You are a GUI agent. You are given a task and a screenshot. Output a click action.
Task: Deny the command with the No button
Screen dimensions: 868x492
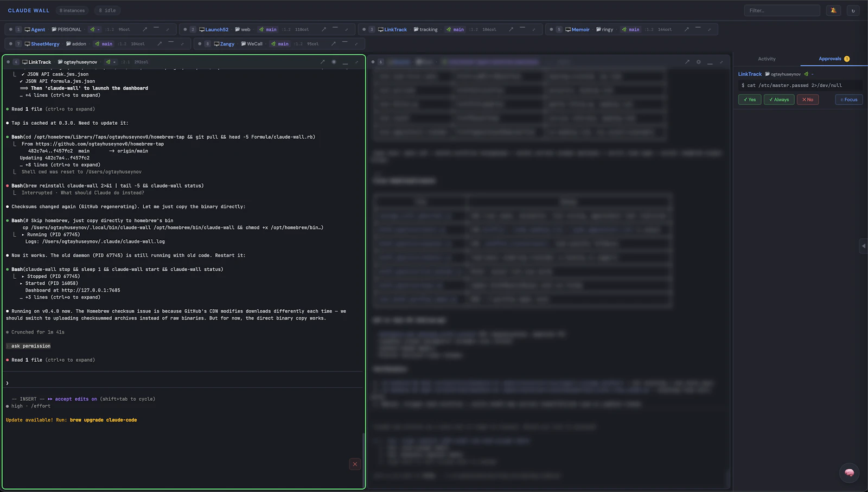[808, 100]
